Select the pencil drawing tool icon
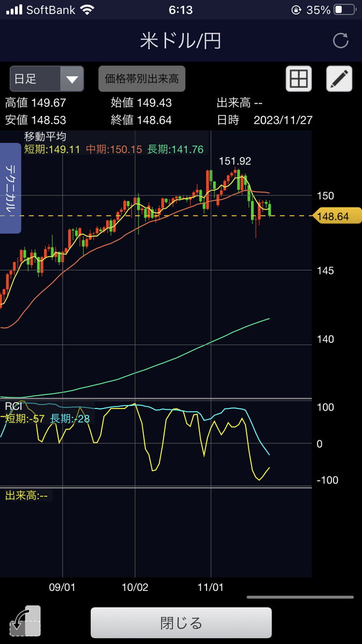 coord(339,79)
